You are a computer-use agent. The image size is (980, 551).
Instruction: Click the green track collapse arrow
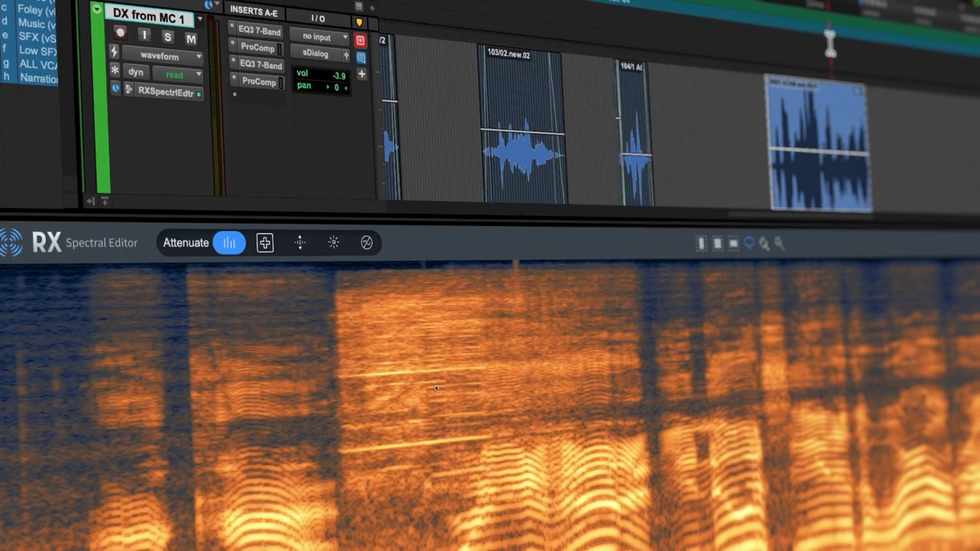tap(97, 9)
